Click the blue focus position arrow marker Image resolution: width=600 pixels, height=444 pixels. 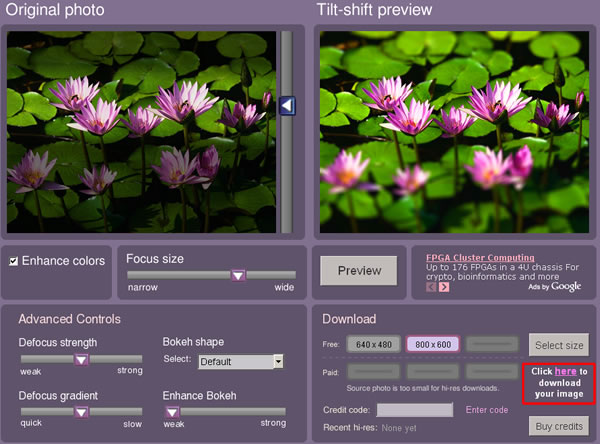pyautogui.click(x=286, y=105)
